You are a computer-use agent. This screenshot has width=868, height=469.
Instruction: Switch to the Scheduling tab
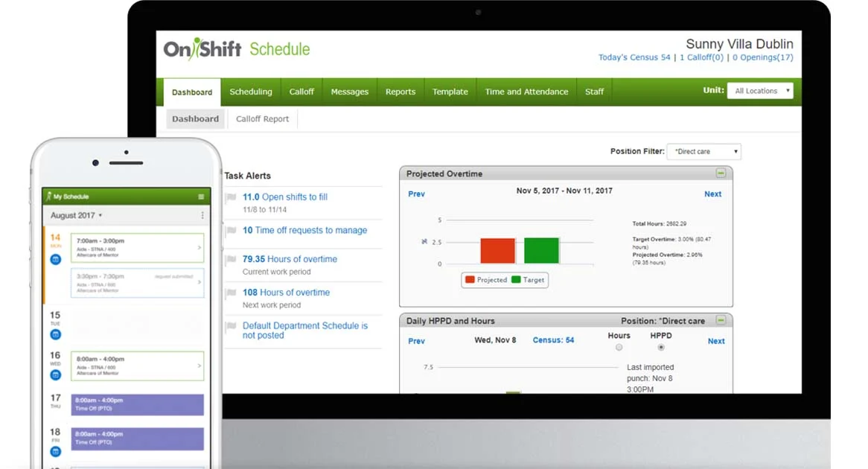251,92
